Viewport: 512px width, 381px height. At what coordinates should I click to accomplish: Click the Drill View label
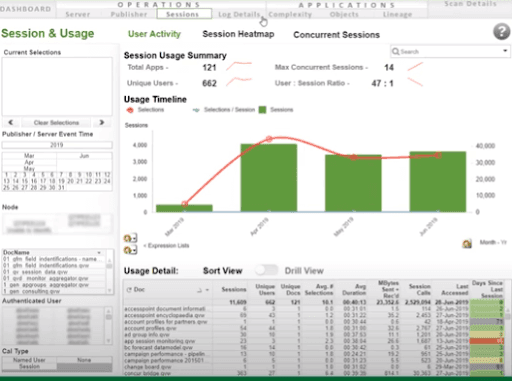[x=304, y=271]
